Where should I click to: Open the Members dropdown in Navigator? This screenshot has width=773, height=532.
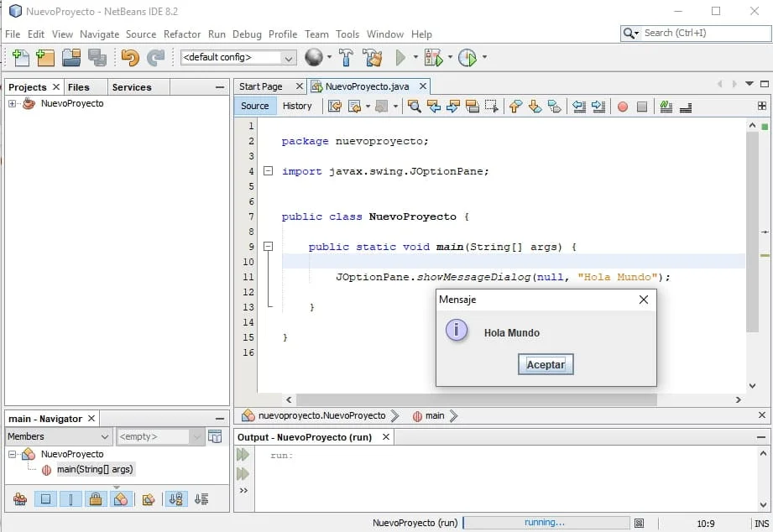59,436
